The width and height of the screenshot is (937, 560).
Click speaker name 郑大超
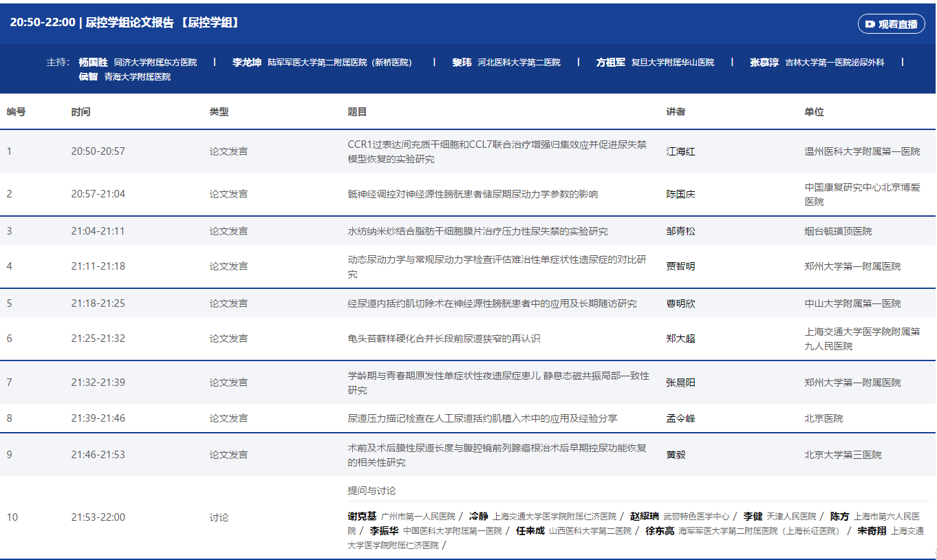(680, 338)
